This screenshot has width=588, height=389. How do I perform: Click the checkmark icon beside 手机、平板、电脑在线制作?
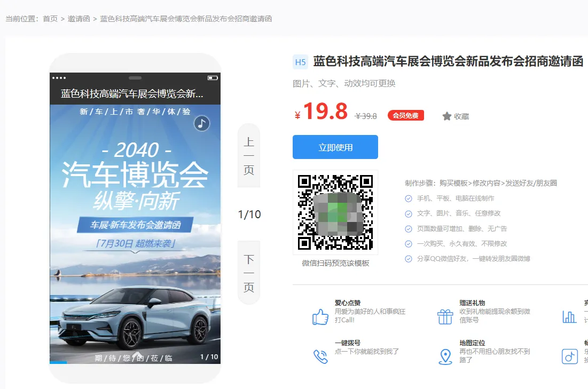[409, 199]
